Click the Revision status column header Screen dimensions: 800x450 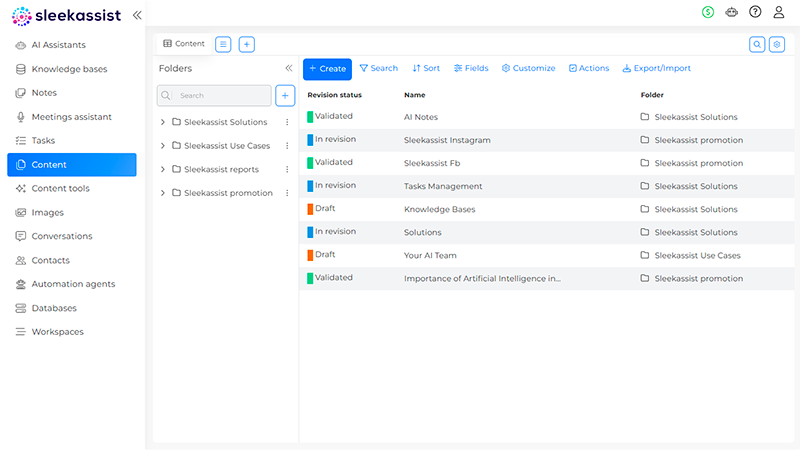point(335,95)
